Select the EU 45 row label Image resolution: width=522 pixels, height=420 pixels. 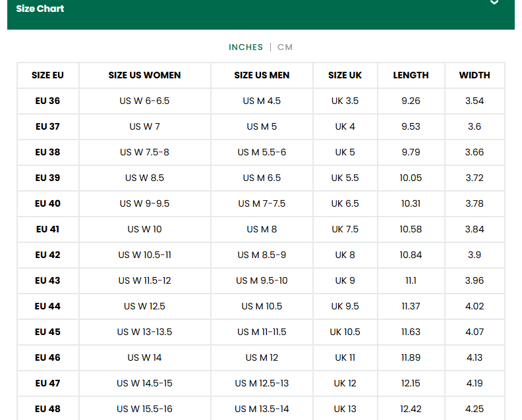tap(47, 332)
